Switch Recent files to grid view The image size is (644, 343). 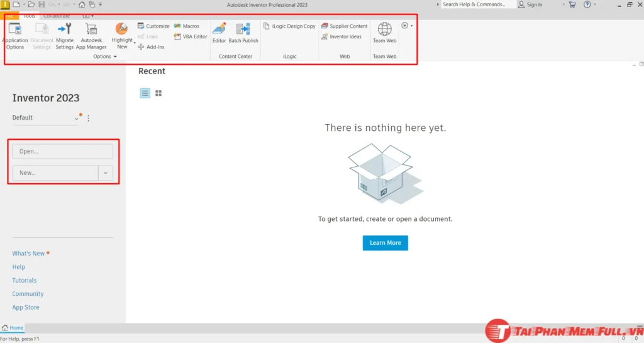(158, 93)
